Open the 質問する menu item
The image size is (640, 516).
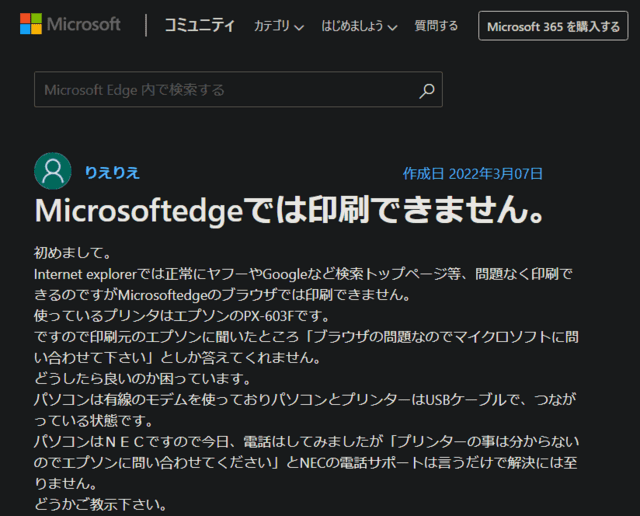(436, 26)
